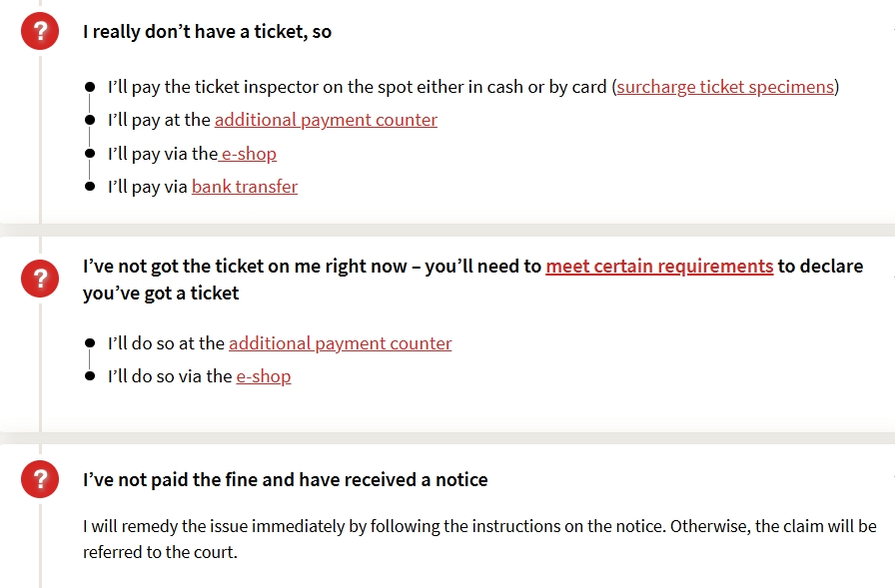Click the paragraph starting "I will remedy the issue immediately"
This screenshot has width=895, height=588.
click(479, 538)
